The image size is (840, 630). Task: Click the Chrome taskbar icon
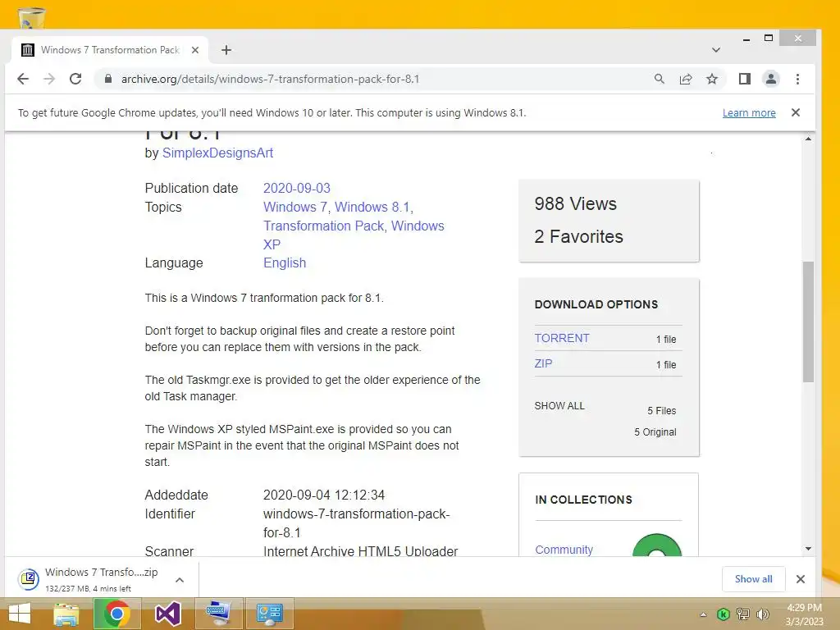[116, 614]
